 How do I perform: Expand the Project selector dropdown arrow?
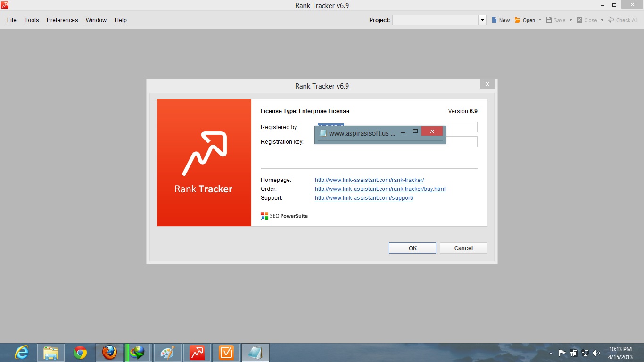click(482, 20)
